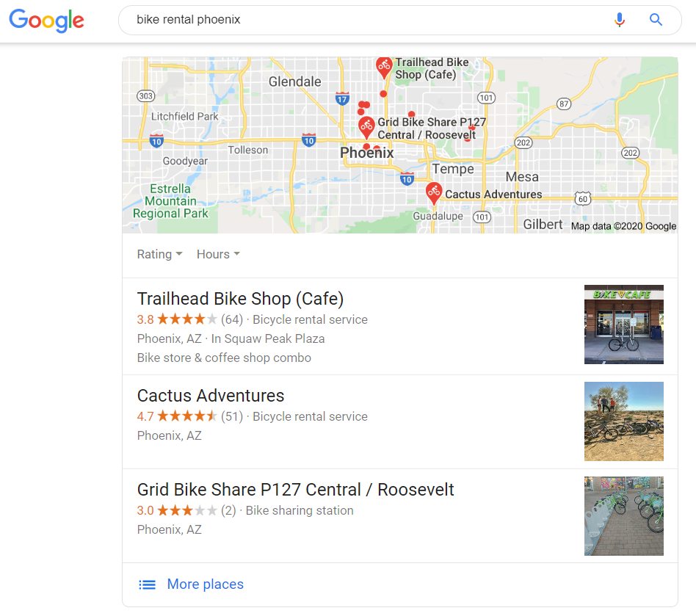View Grid Bike Share station photo
Viewport: 696px width, 616px height.
click(623, 516)
